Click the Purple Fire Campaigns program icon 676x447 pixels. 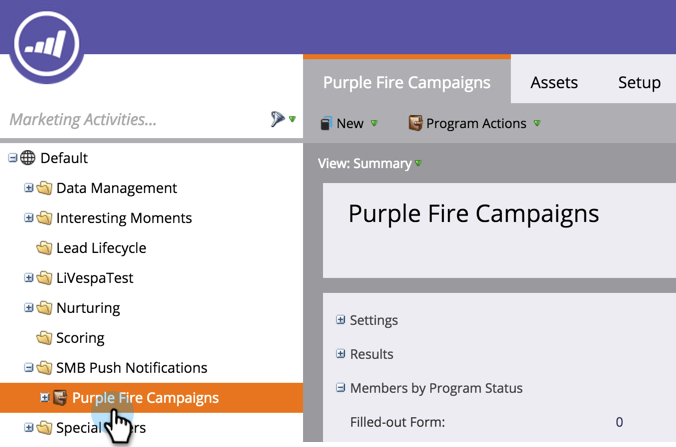60,398
